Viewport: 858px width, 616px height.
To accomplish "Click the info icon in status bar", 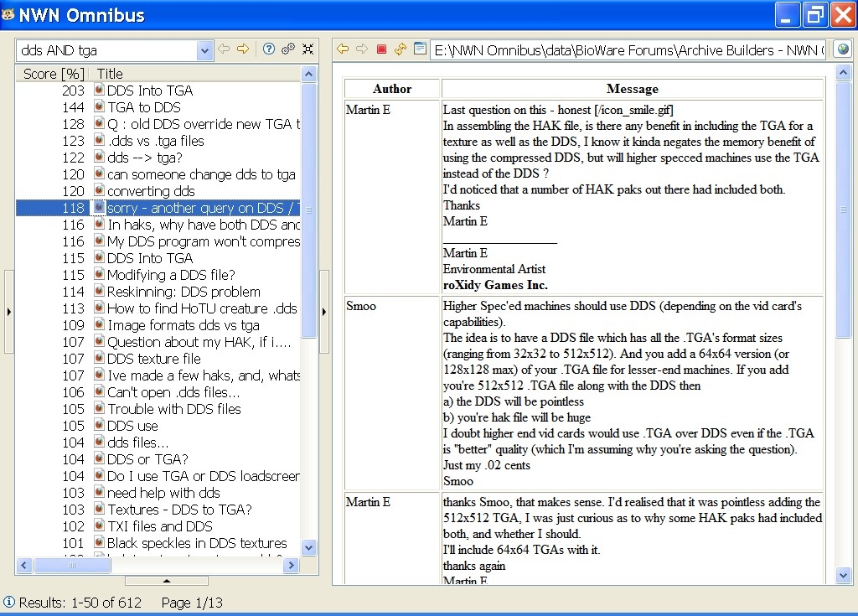I will pyautogui.click(x=9, y=602).
